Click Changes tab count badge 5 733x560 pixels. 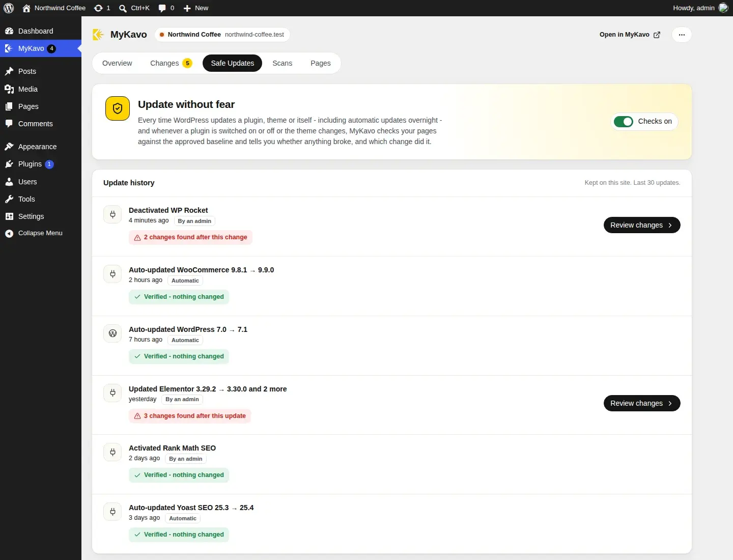point(187,63)
